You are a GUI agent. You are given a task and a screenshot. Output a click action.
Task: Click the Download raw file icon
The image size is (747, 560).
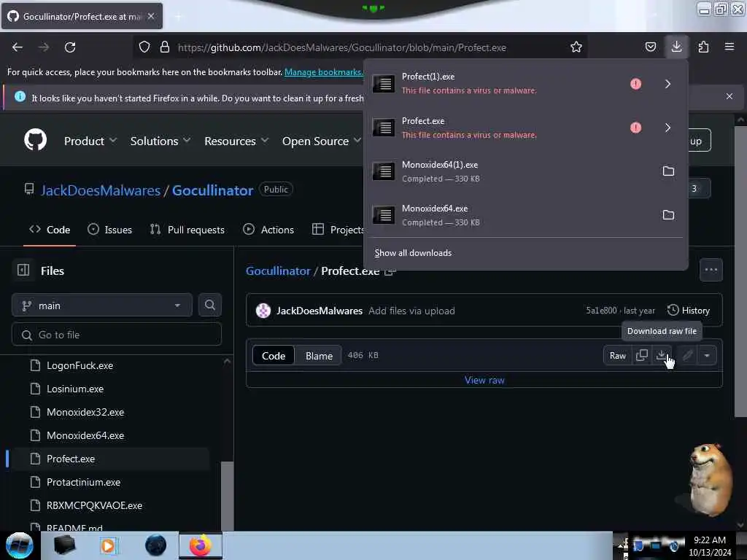[661, 355]
